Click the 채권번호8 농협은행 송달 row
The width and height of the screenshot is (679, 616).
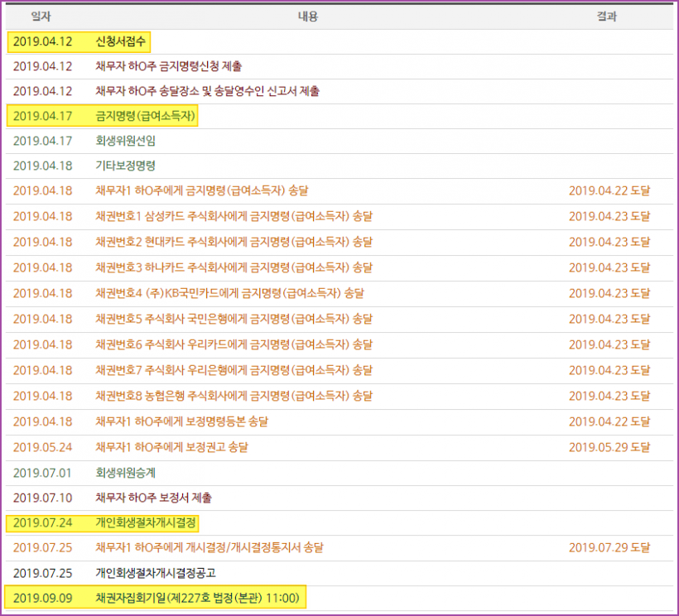pyautogui.click(x=339, y=396)
